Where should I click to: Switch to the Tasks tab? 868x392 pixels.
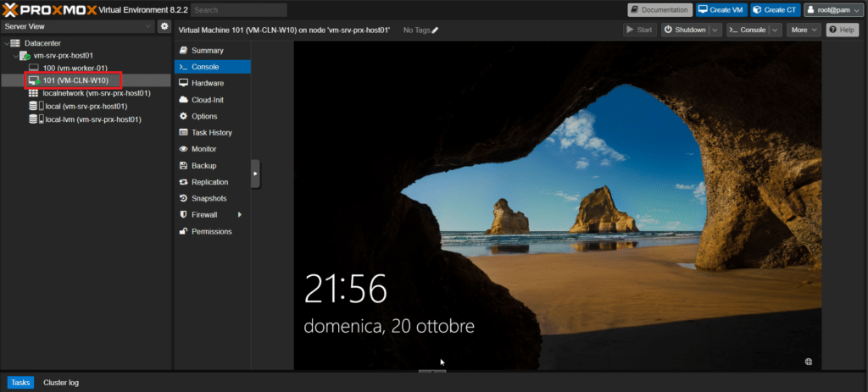[x=20, y=383]
